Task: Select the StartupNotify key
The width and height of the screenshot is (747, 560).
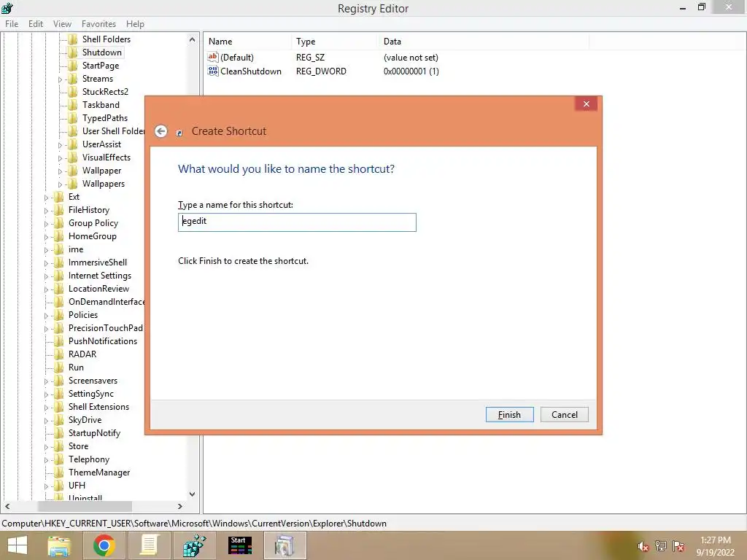Action: click(x=94, y=433)
